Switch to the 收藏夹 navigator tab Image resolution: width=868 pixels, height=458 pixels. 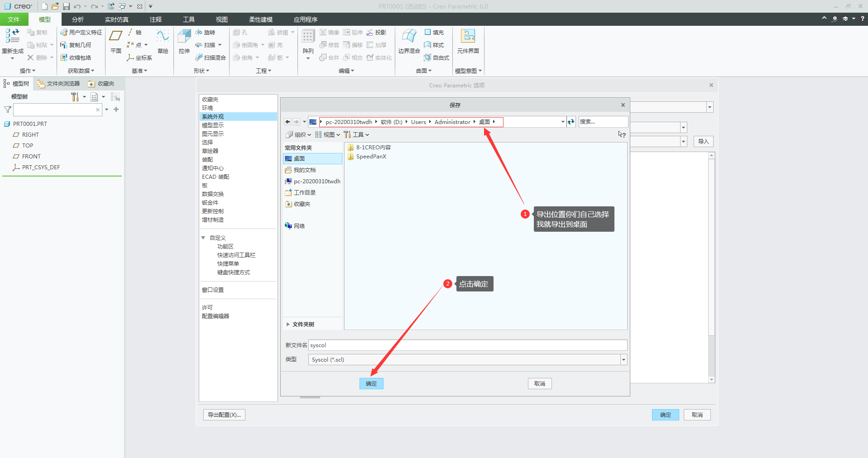(x=101, y=84)
